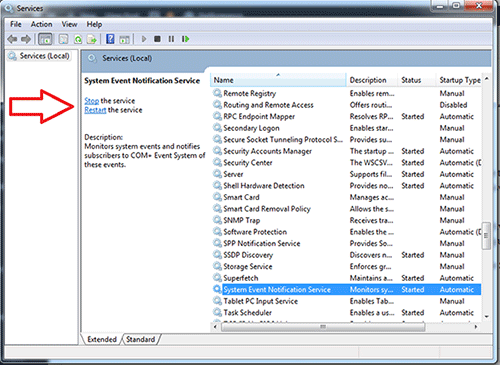The image size is (500, 365).
Task: Select the System Event Notification Service row
Action: click(x=347, y=289)
